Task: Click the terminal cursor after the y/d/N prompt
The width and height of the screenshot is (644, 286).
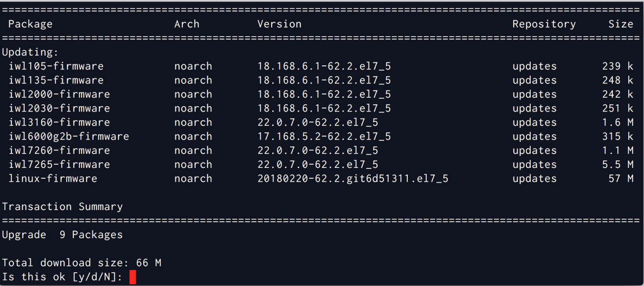Action: click(133, 277)
